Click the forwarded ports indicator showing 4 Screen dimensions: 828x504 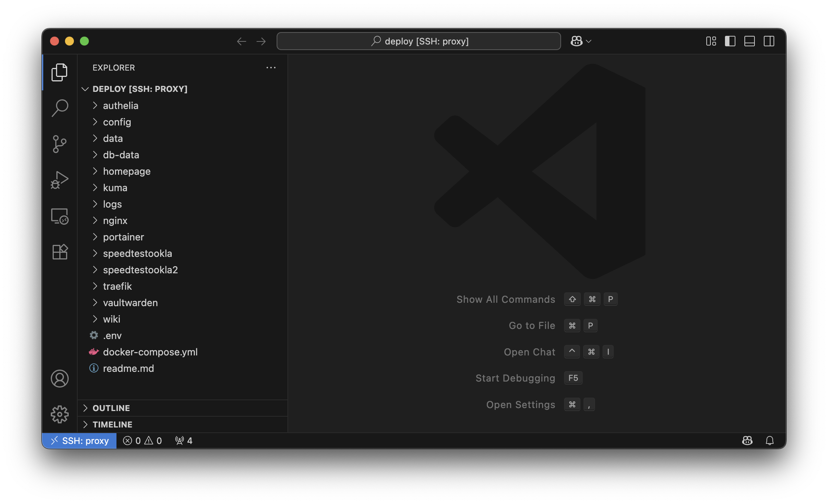[184, 441]
